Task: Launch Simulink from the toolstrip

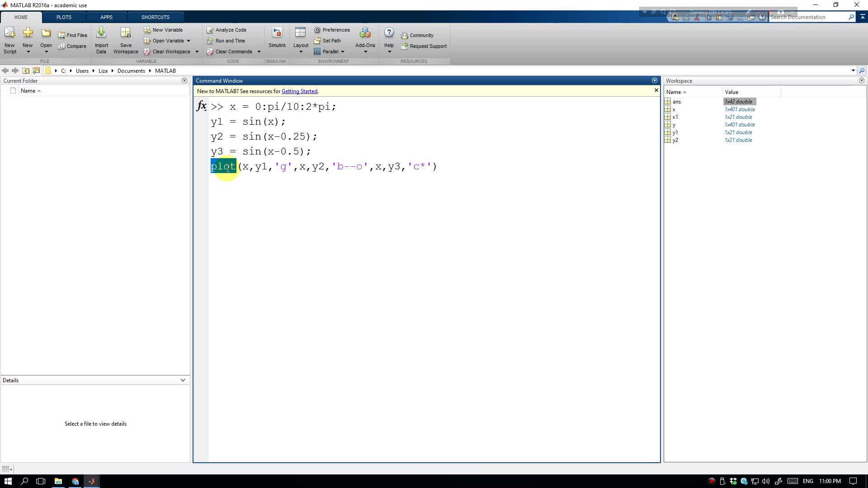Action: pos(277,38)
